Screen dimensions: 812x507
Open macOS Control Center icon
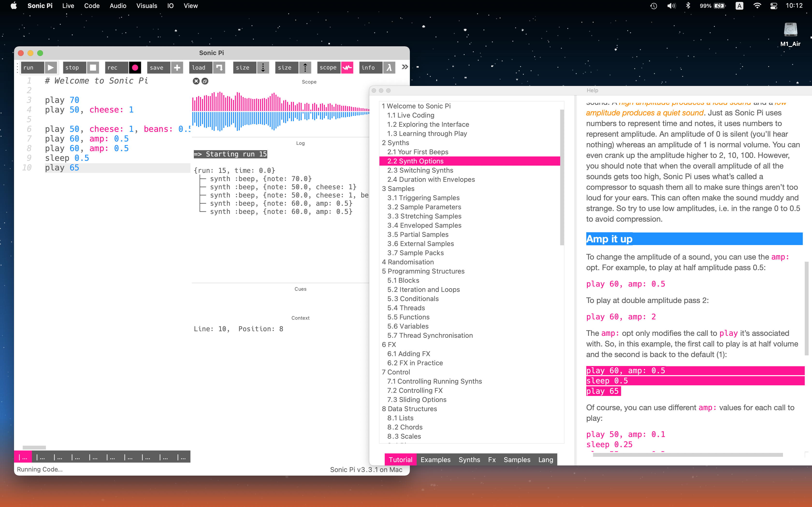coord(774,6)
